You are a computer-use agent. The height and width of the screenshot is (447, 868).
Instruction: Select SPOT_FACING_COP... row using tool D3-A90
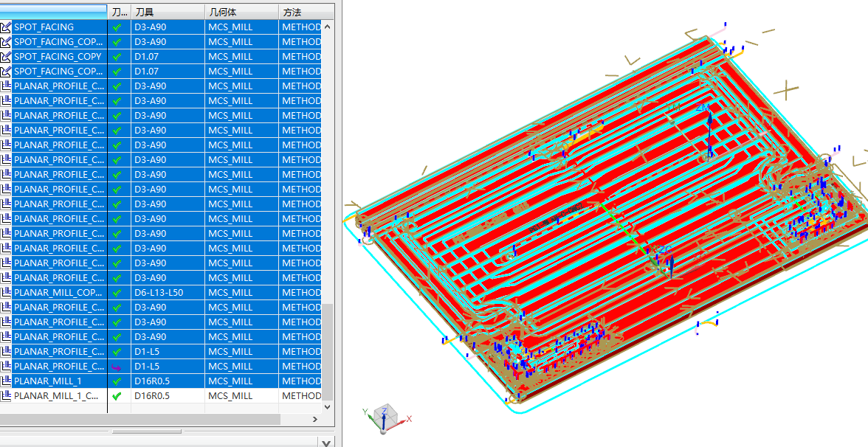tap(59, 41)
